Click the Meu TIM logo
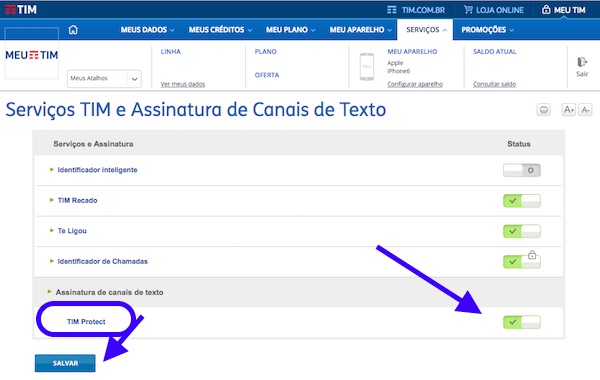 pos(32,55)
